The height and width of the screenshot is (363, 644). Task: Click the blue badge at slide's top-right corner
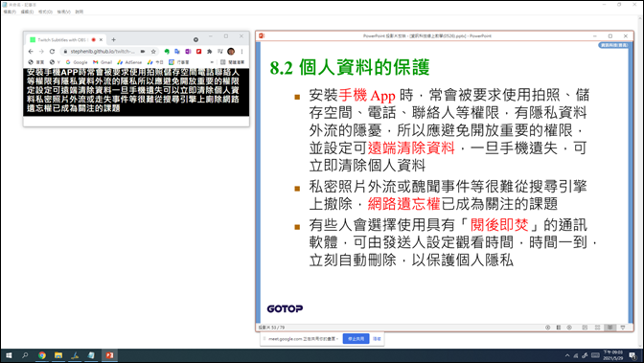tap(614, 45)
